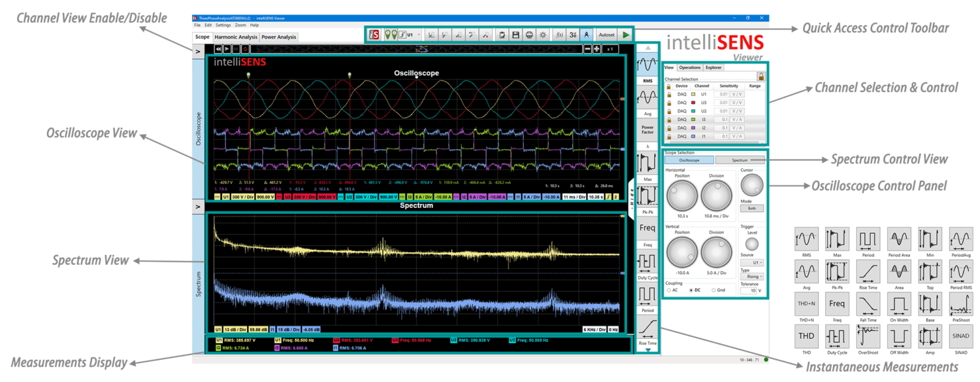Select the three-phase (3φ) toolbar icon
Image resolution: width=980 pixels, height=382 pixels.
[x=574, y=35]
